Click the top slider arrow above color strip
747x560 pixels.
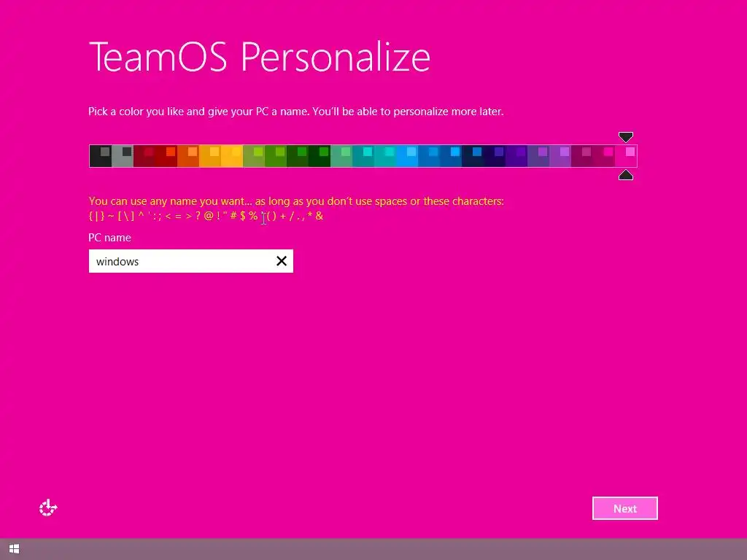pos(625,137)
